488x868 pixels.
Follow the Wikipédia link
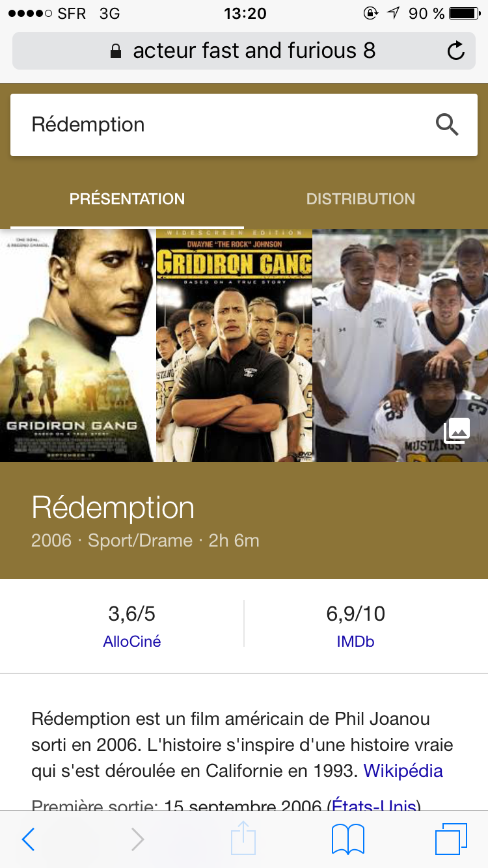[x=403, y=771]
